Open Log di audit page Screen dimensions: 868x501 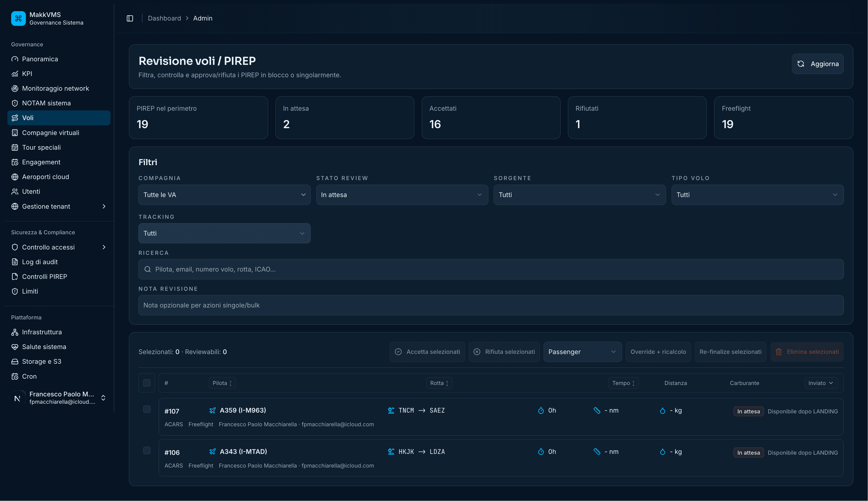59,262
